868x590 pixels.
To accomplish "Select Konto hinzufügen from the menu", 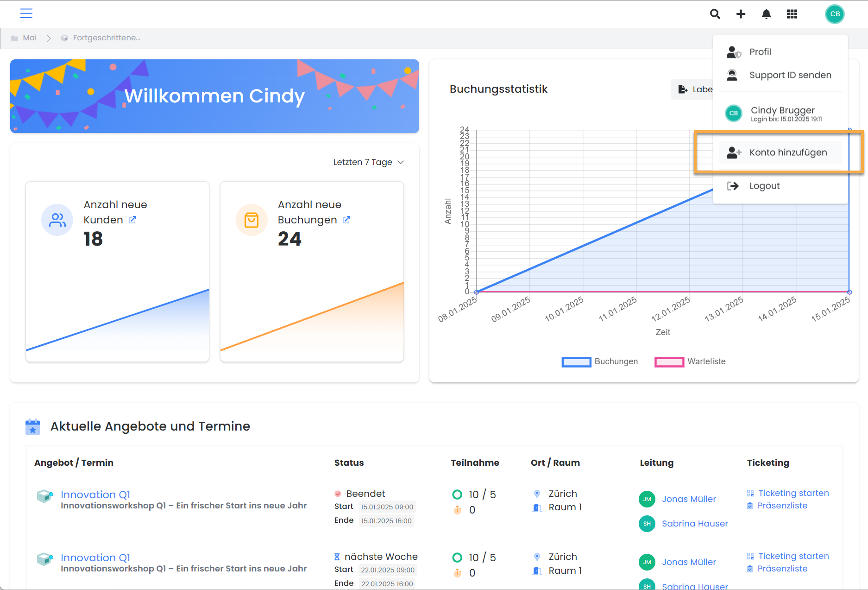I will (x=788, y=152).
